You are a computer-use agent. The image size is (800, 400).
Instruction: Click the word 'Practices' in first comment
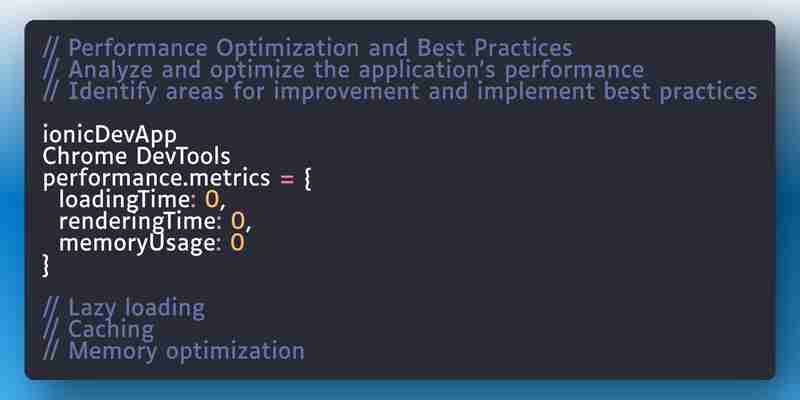click(523, 48)
